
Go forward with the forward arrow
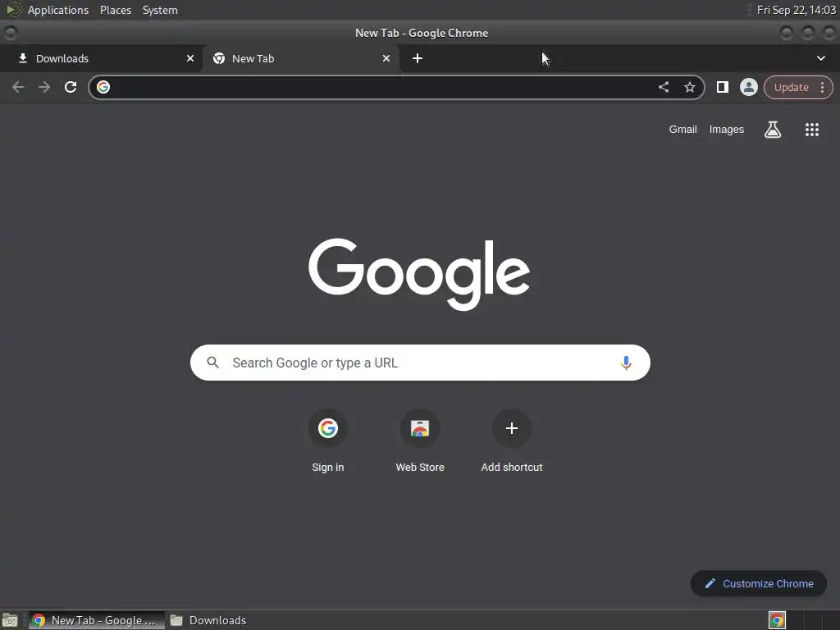(x=44, y=87)
